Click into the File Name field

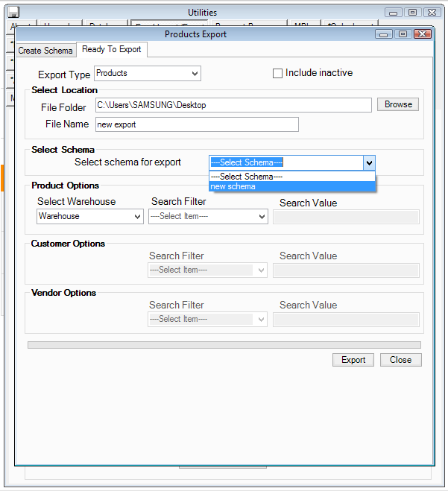[x=196, y=124]
